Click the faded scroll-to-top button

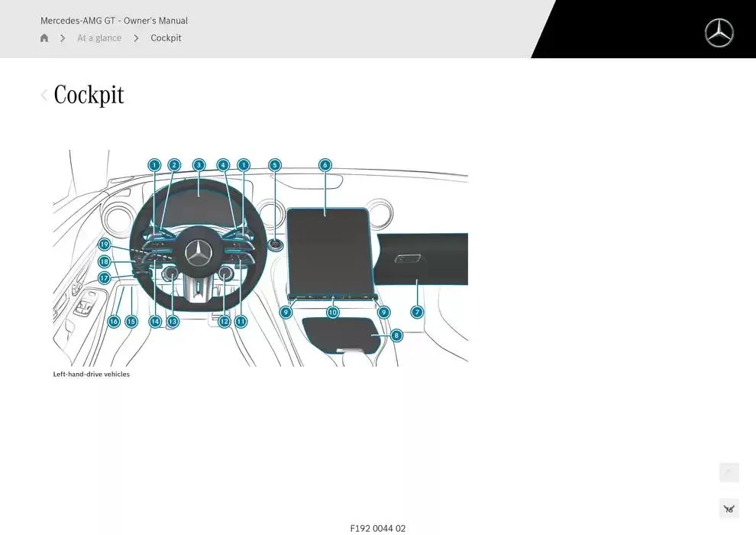tap(729, 472)
